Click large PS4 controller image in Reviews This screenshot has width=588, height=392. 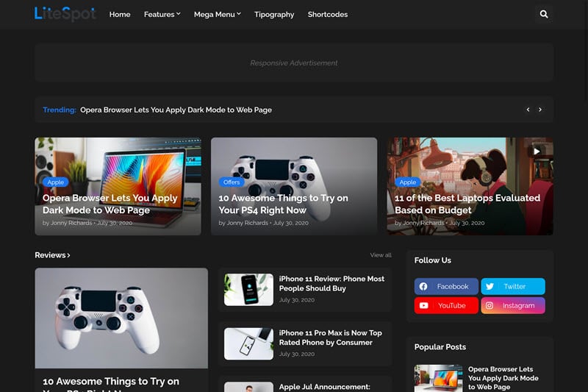121,318
